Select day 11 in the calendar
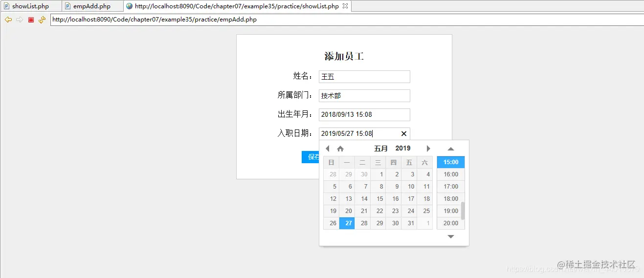 point(425,187)
